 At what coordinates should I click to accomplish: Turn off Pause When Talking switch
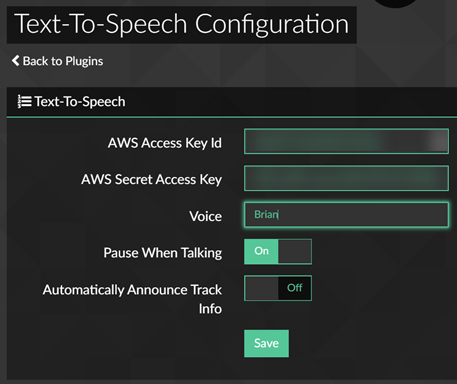tap(278, 252)
